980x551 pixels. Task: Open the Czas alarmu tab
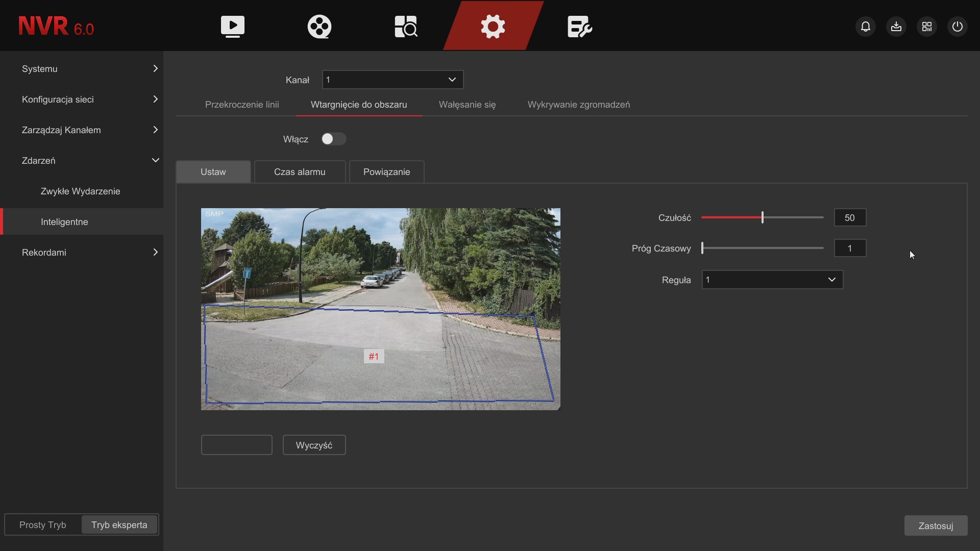coord(300,172)
